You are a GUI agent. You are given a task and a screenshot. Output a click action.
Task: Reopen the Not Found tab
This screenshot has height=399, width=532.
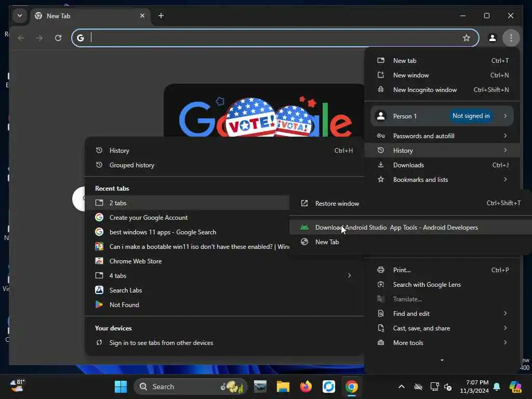point(224,305)
